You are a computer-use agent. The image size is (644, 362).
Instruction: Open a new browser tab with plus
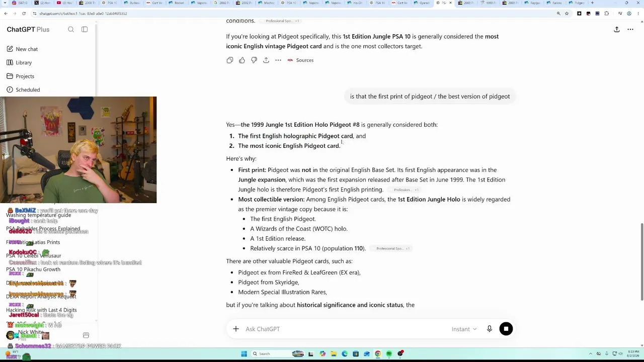pyautogui.click(x=592, y=3)
